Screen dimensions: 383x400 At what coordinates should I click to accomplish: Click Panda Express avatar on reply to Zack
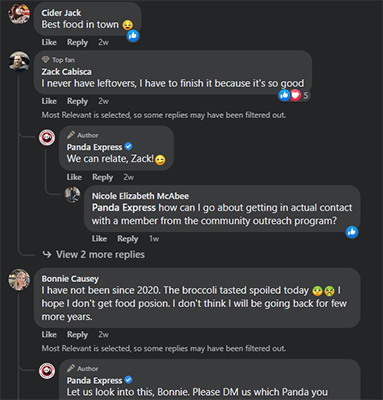click(x=47, y=138)
